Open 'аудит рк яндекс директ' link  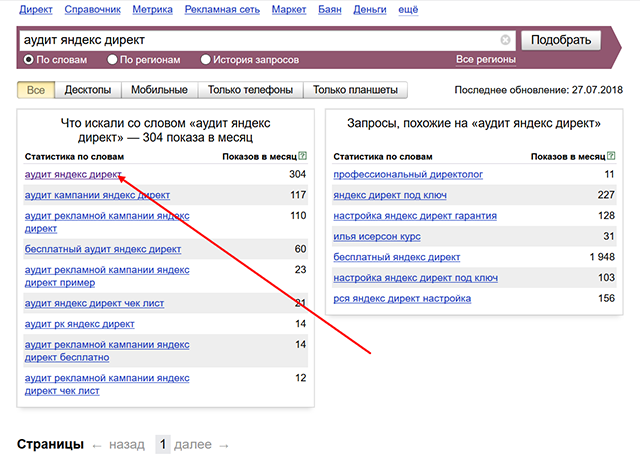[80, 324]
